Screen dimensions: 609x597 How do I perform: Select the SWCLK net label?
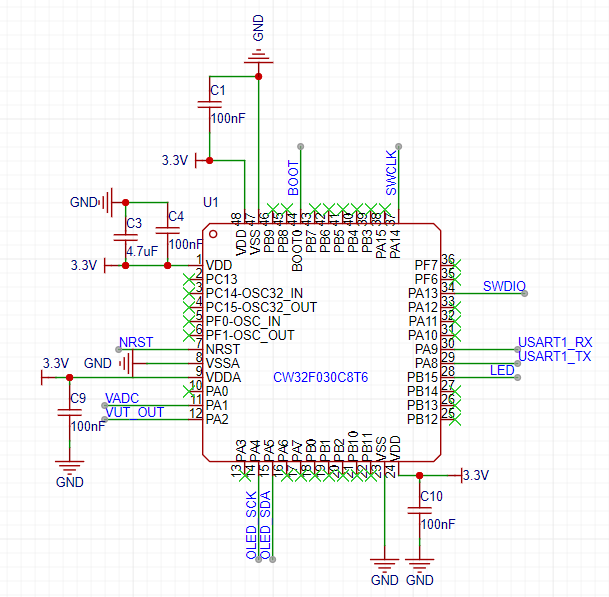392,173
